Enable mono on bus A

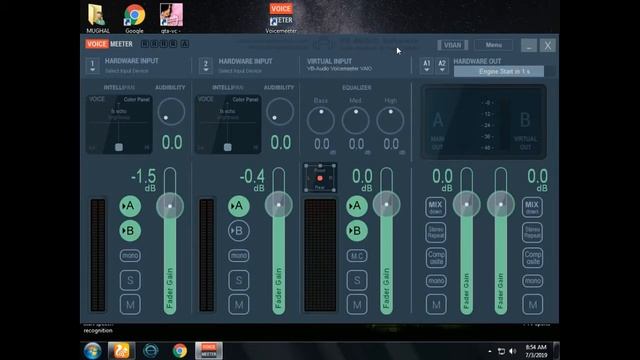(x=436, y=281)
